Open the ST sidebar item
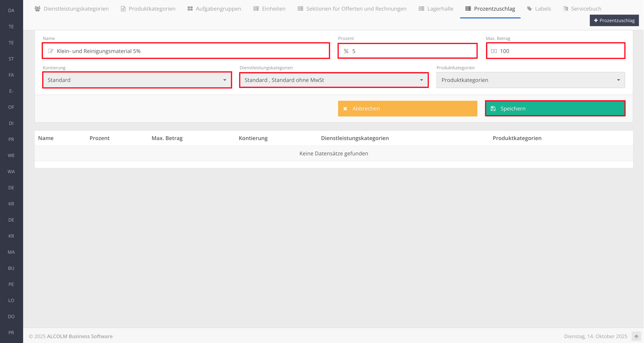The height and width of the screenshot is (343, 644). pos(11,59)
